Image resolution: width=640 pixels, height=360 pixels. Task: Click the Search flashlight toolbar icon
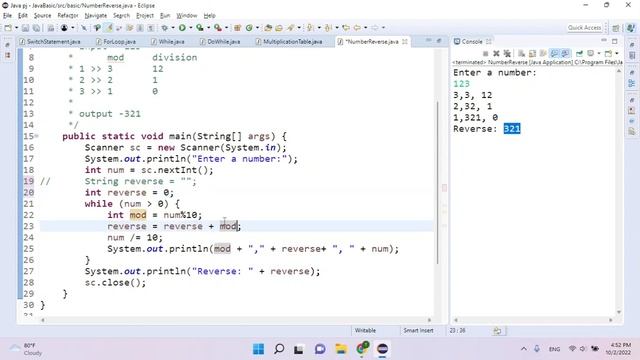(291, 28)
